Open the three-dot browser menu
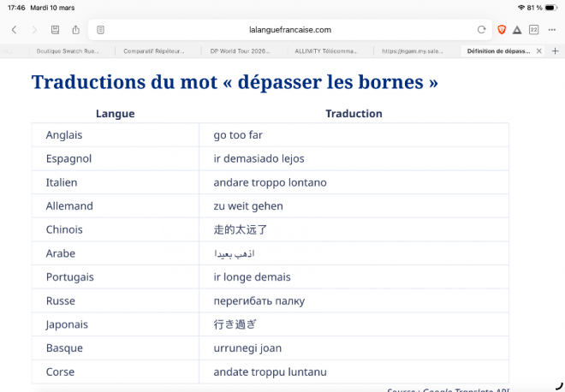 point(551,29)
